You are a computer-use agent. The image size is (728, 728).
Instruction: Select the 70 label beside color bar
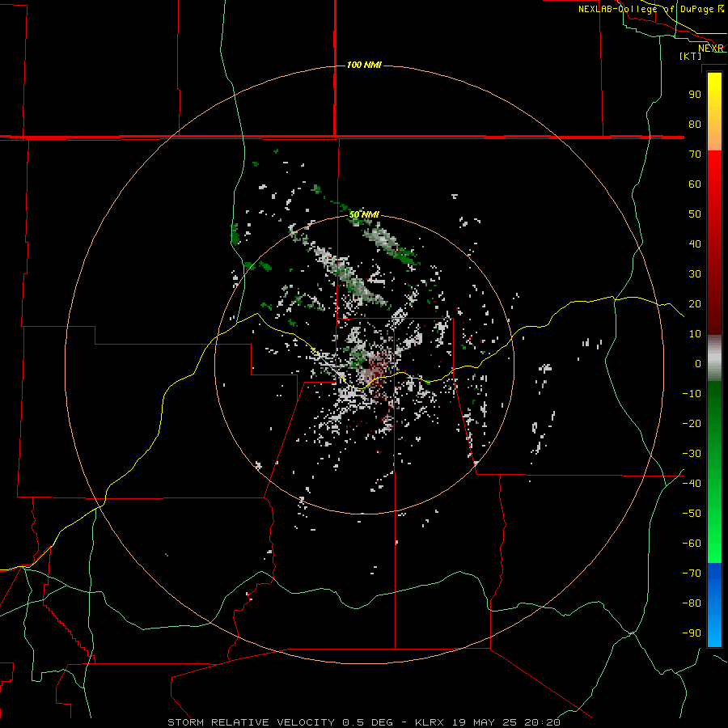click(695, 154)
